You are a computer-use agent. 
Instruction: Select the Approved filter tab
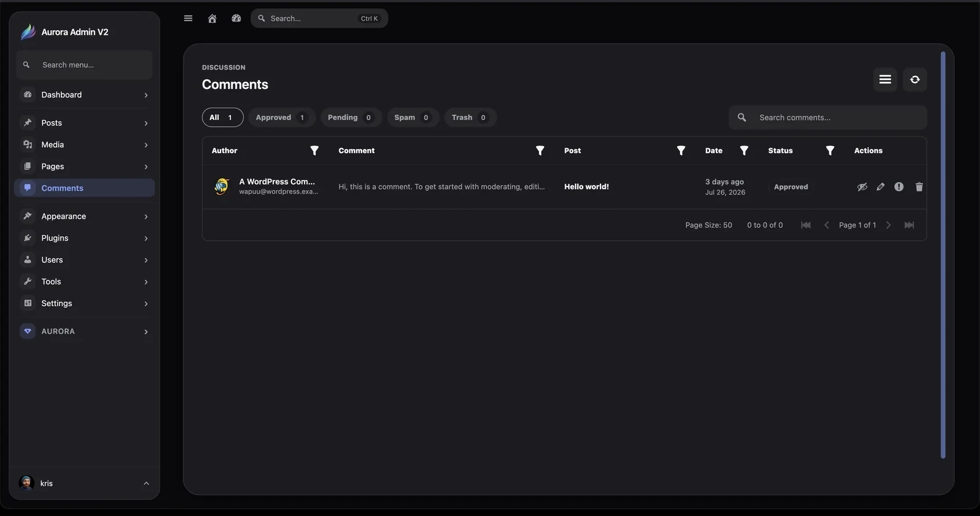[282, 117]
